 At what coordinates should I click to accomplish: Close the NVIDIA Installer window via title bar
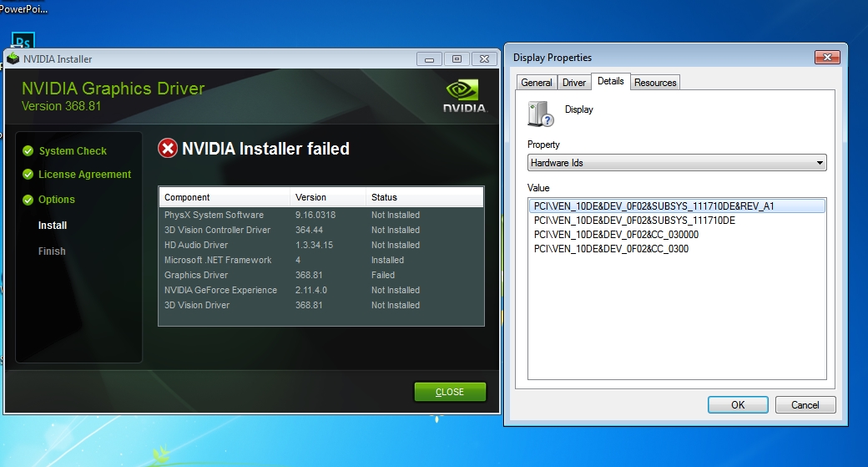[x=484, y=58]
